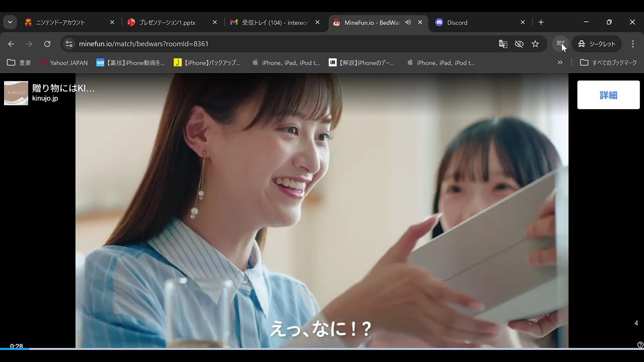Close the ニンテンドーアカウント tab
Viewport: 644px width, 362px height.
(x=112, y=22)
